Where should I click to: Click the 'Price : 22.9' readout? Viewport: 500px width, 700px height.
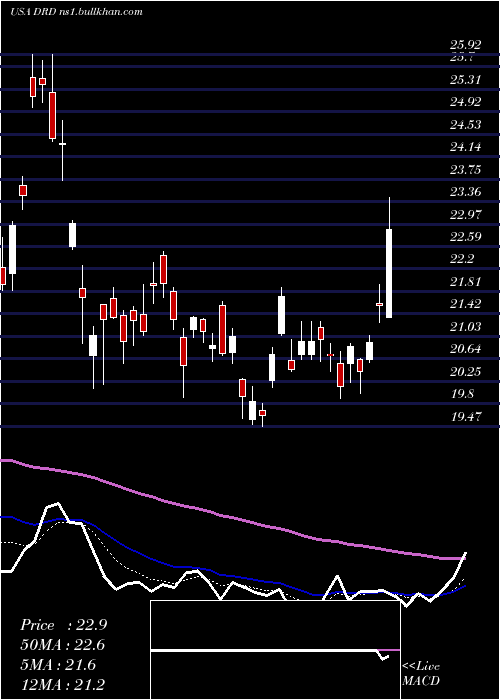[63, 625]
